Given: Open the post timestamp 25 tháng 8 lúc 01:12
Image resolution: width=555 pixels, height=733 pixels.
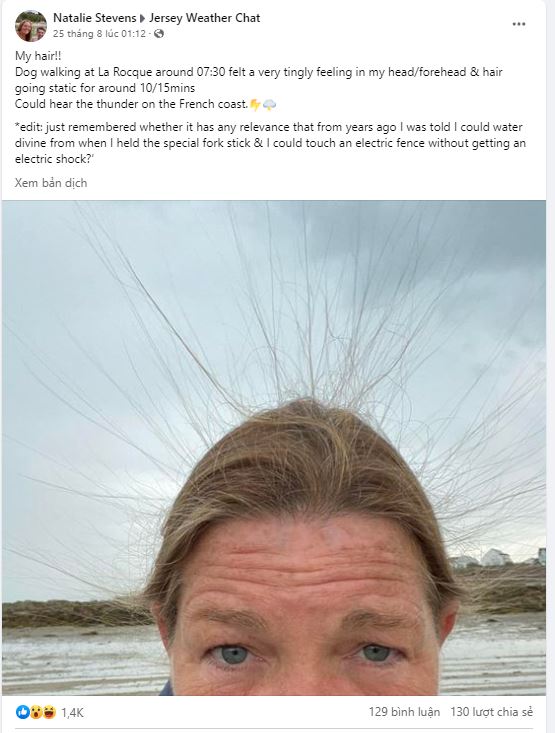Looking at the screenshot, I should 99,34.
